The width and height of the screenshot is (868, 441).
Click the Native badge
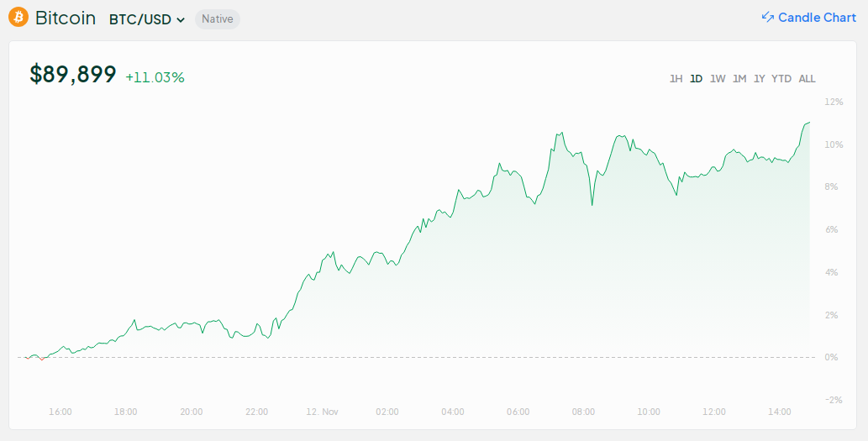coord(218,19)
